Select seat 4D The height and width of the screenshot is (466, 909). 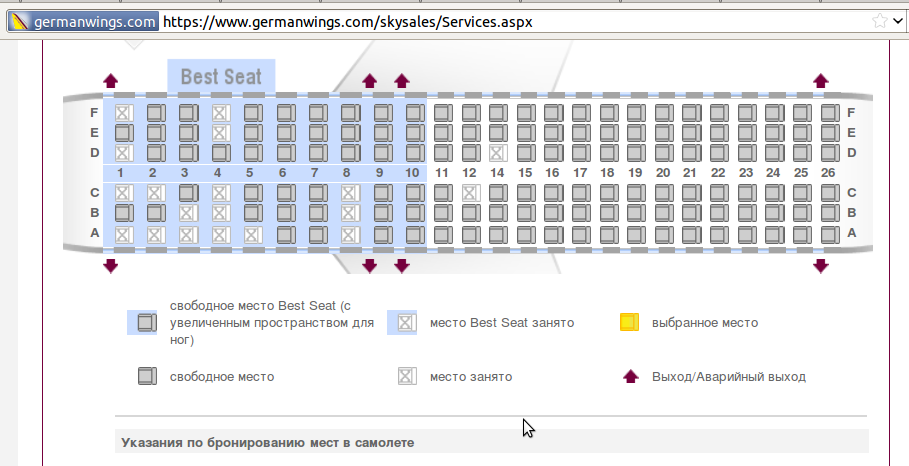coord(221,153)
